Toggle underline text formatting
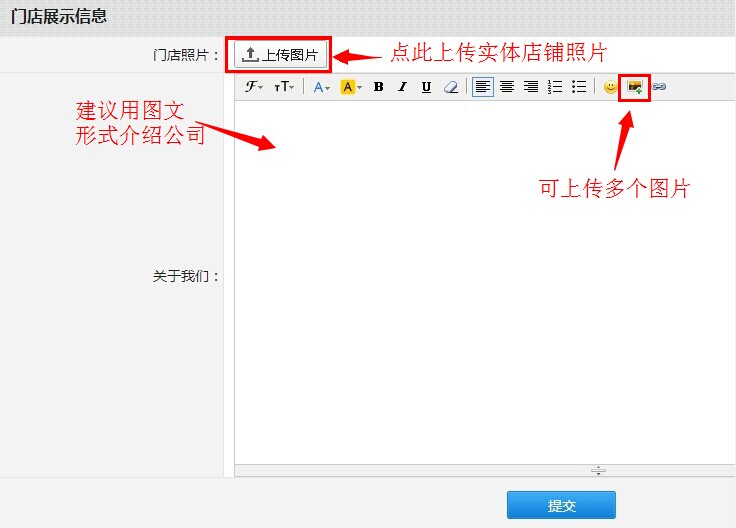This screenshot has height=528, width=736. coord(427,87)
